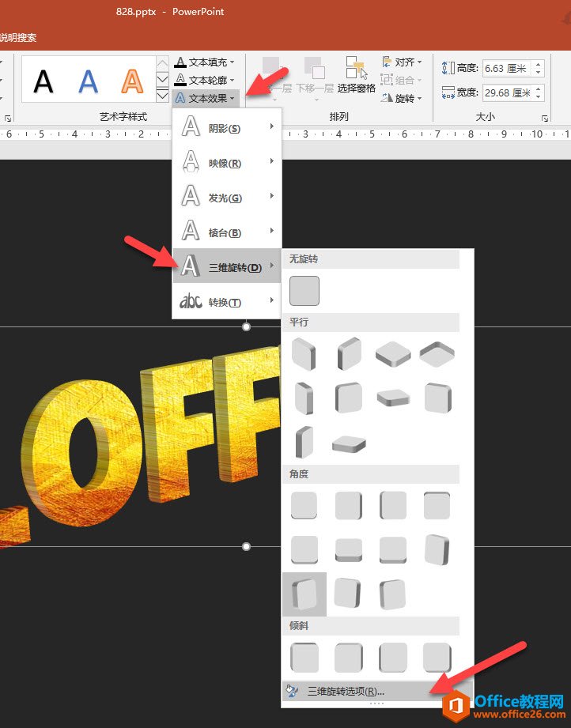Open the 3-D Rotation (三维旋转) submenu
Viewport: 571px width, 728px height.
(227, 266)
